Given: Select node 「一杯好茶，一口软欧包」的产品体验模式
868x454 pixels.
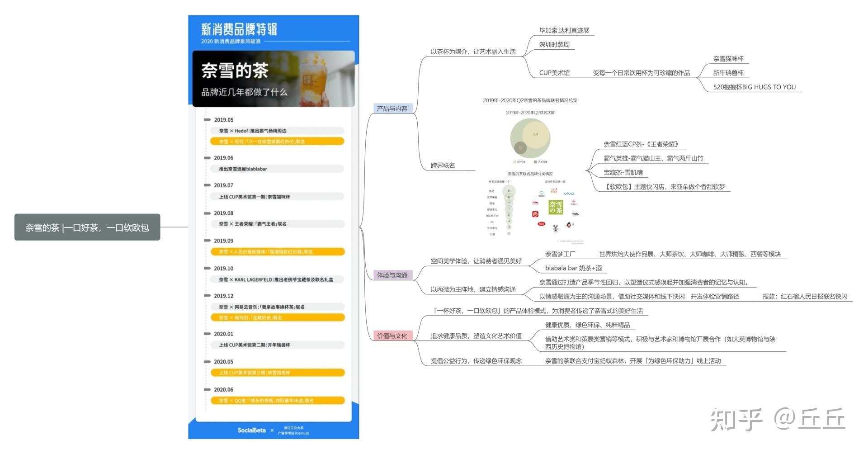Looking at the screenshot, I should pos(537,311).
